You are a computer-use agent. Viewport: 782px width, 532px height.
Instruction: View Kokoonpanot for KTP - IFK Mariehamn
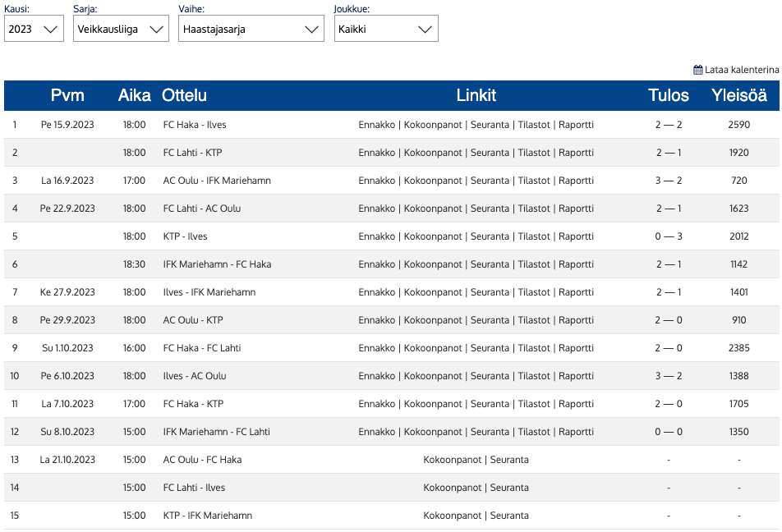click(452, 516)
